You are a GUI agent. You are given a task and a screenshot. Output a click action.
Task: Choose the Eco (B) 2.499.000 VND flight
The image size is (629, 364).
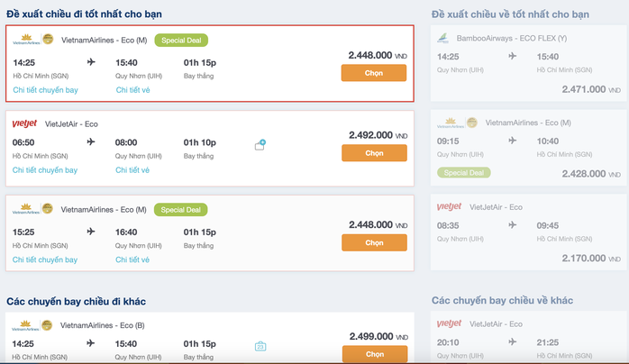(x=375, y=354)
